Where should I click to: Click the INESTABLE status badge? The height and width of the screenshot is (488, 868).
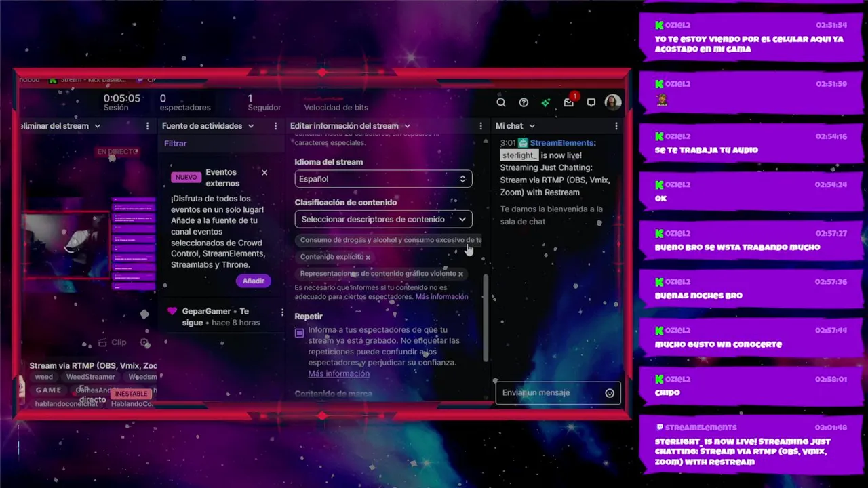pos(131,394)
